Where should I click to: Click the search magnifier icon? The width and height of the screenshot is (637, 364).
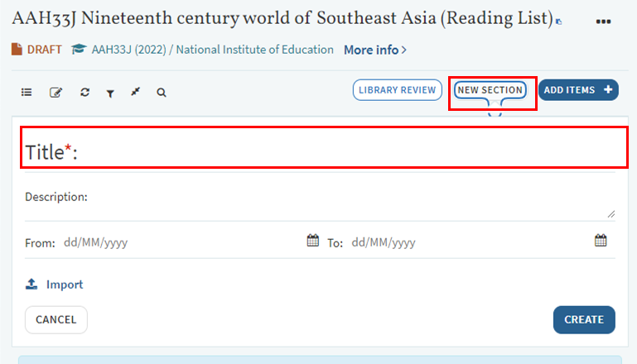click(x=162, y=93)
